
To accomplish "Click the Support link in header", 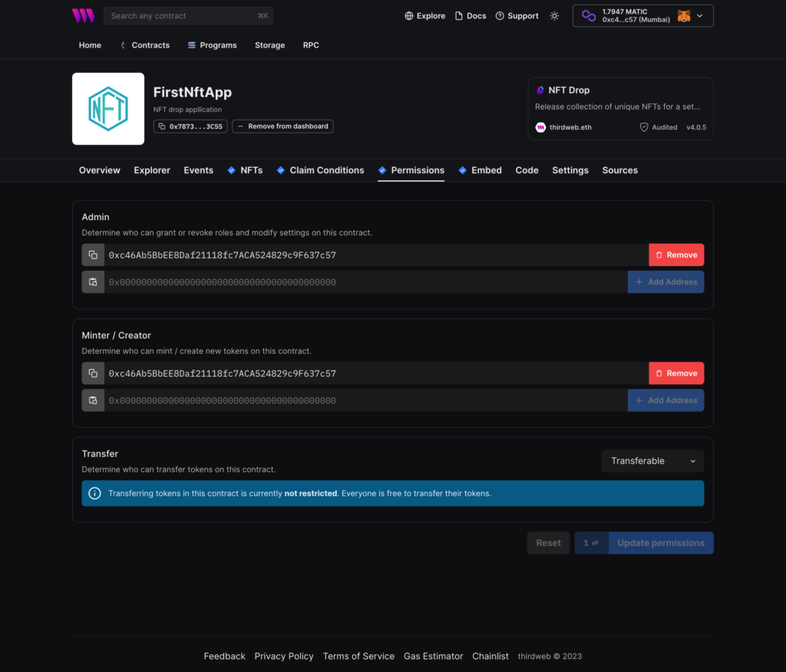I will (517, 16).
